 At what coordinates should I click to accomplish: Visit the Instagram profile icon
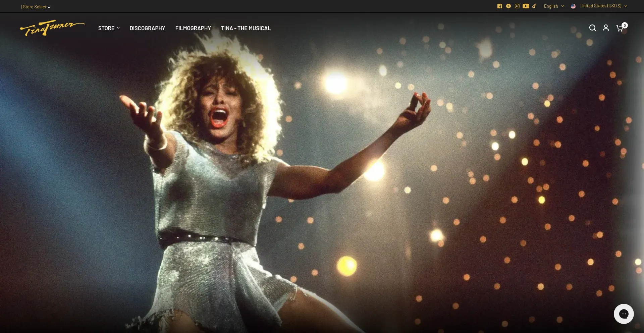pos(517,6)
